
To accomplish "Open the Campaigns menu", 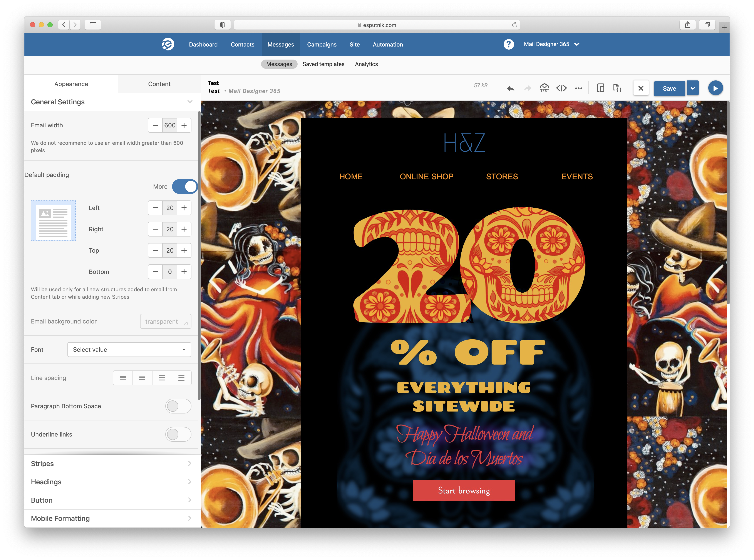I will pos(322,44).
